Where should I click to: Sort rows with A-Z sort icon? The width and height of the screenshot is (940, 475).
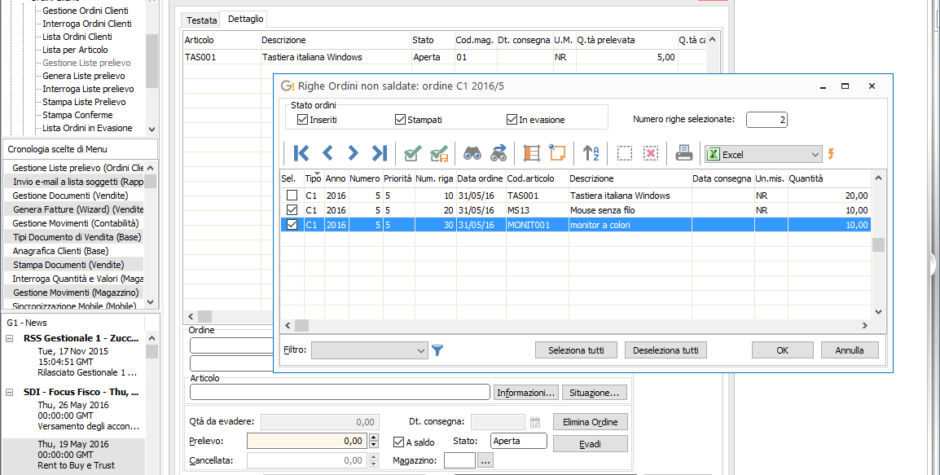point(591,154)
